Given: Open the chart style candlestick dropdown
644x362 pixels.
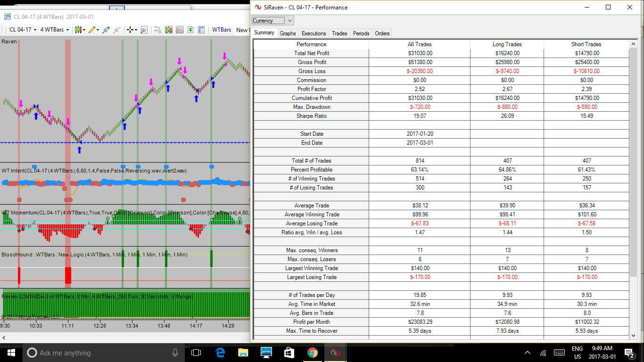Looking at the screenshot, I should (x=80, y=30).
